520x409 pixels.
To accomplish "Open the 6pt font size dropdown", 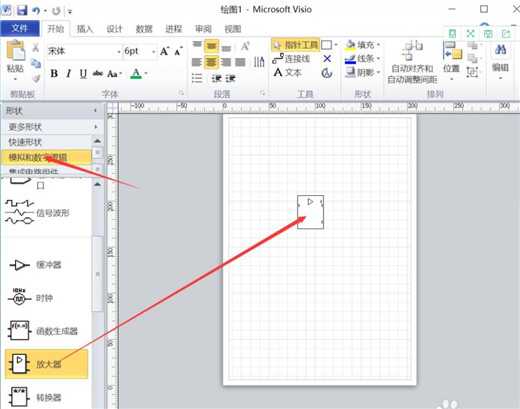I will 154,51.
